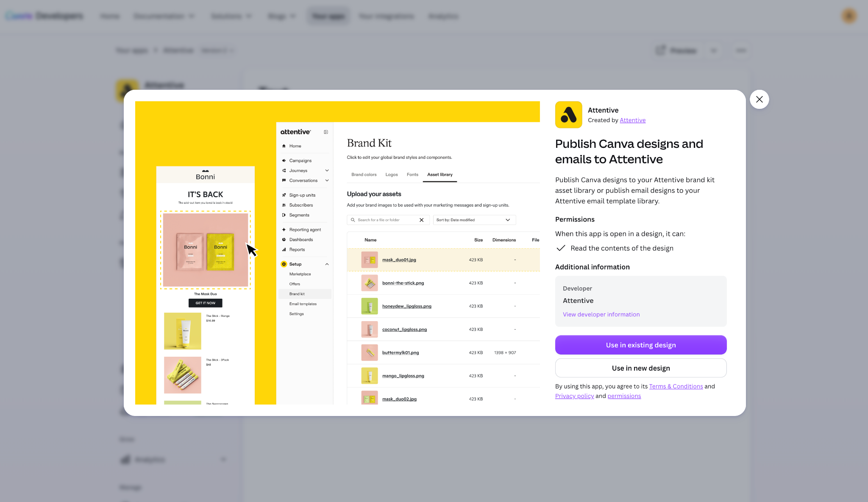868x502 pixels.
Task: Click the Reporting agent sparkle icon
Action: tap(284, 230)
